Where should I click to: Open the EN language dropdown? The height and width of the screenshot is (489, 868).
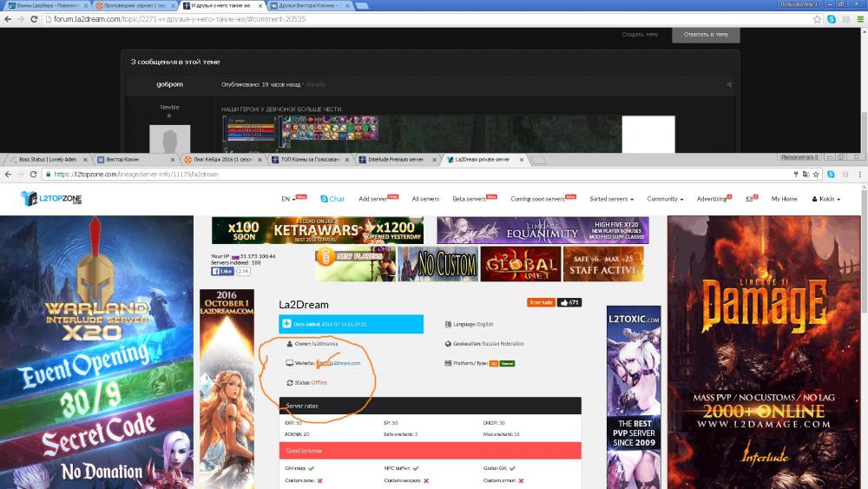[288, 199]
